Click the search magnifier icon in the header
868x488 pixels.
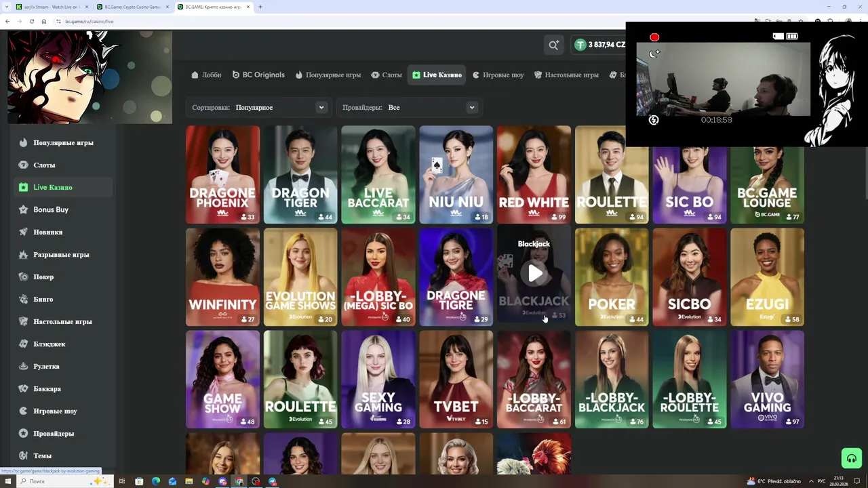pos(554,45)
